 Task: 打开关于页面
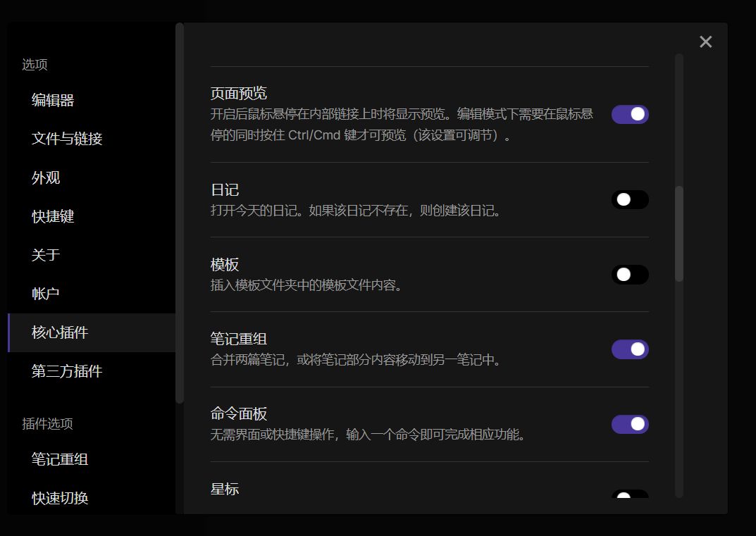click(x=45, y=255)
